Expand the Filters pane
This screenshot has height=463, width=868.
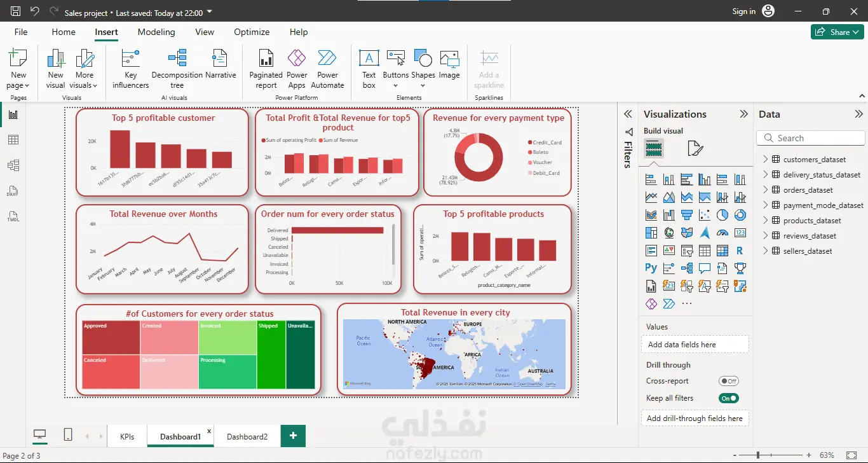click(x=628, y=114)
